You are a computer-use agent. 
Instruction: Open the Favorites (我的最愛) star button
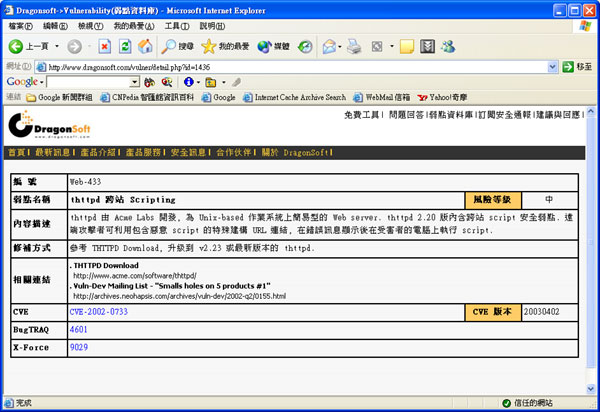click(225, 46)
